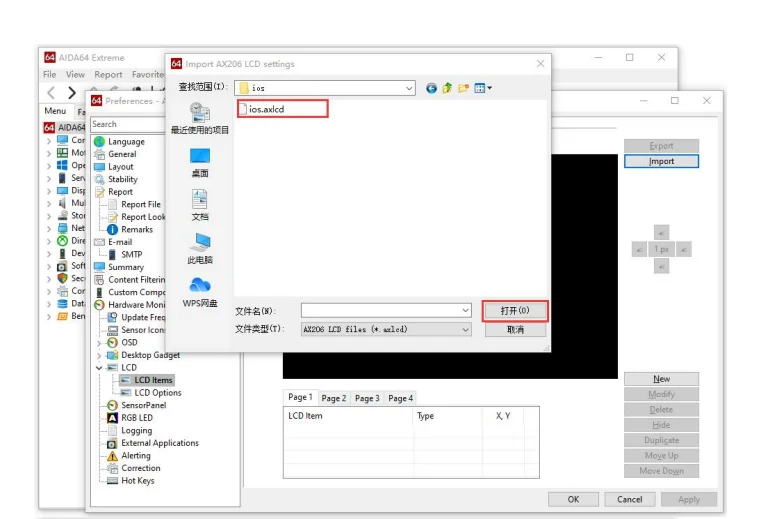Screen dimensions: 780x519
Task: Click the Modify button
Action: click(x=661, y=394)
